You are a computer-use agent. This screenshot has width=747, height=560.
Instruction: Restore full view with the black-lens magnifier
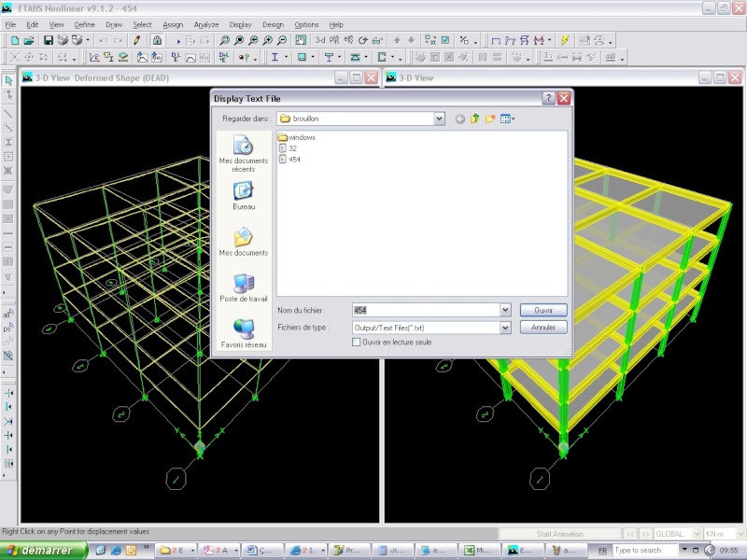239,41
